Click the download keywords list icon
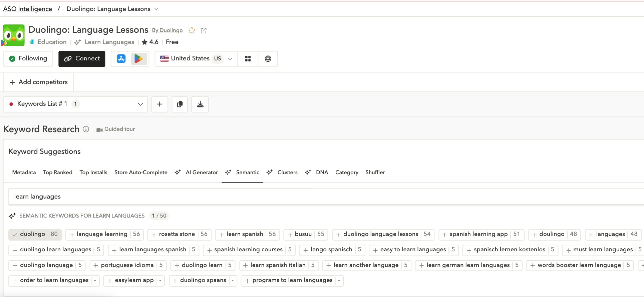The image size is (644, 297). coord(200,104)
